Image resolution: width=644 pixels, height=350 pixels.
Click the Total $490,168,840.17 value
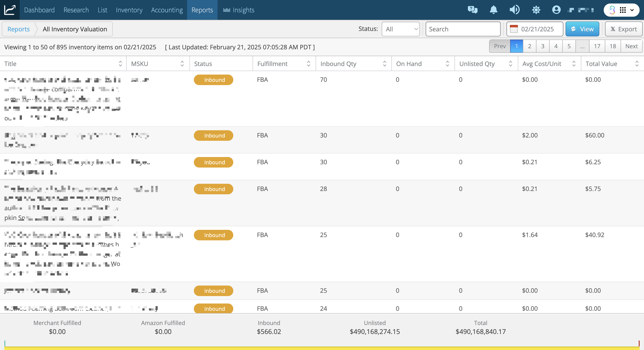pos(481,332)
